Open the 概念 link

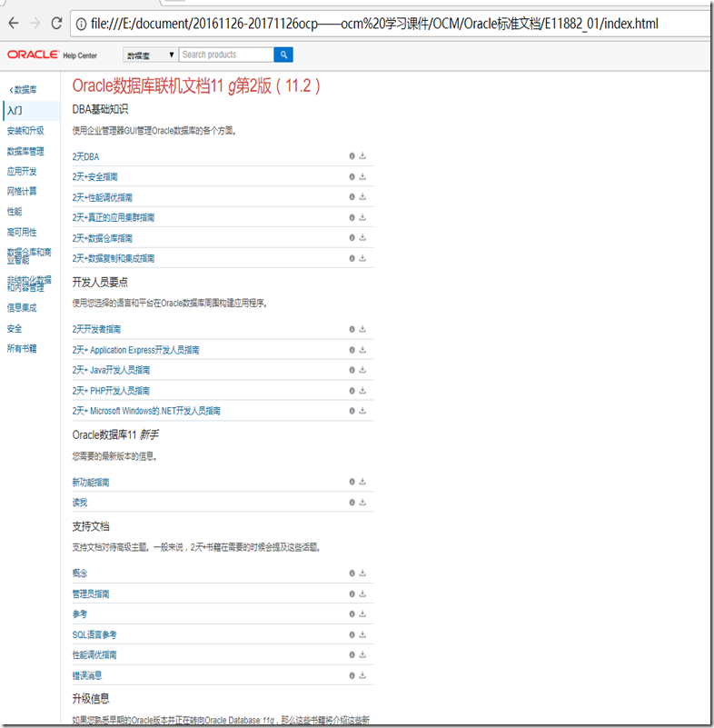(x=80, y=573)
